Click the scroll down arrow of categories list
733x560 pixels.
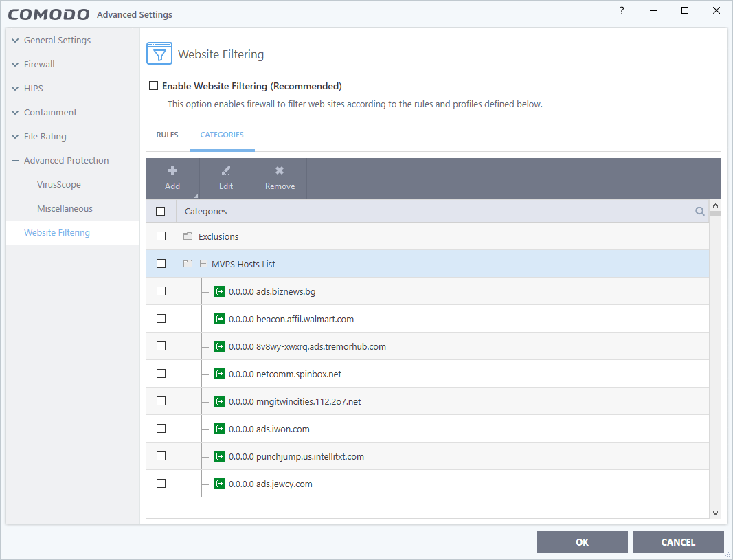715,513
